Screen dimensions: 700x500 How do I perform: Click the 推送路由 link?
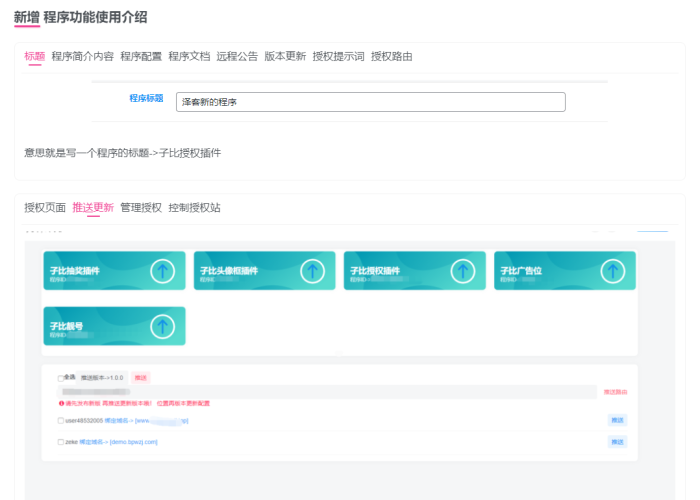pyautogui.click(x=615, y=392)
